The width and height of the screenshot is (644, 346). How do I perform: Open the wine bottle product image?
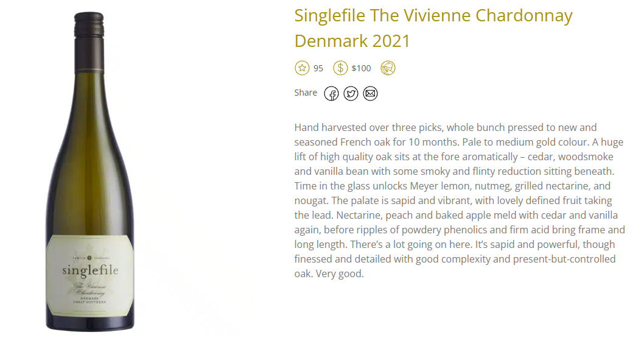90,172
